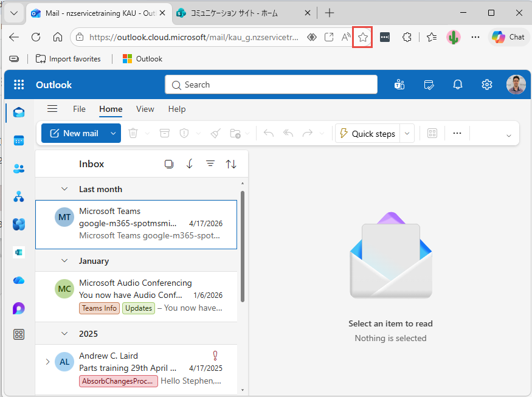Open My Day calendar-check icon
Viewport: 532px width, 397px height.
429,85
